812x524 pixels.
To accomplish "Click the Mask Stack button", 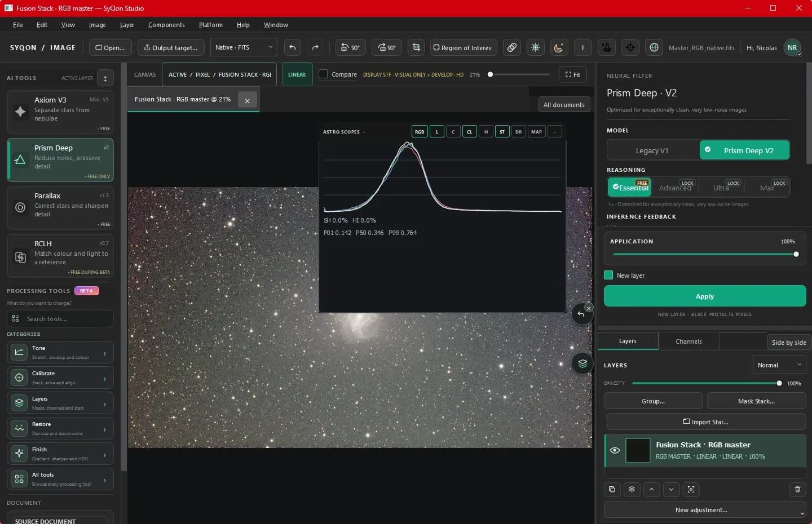I will [756, 401].
